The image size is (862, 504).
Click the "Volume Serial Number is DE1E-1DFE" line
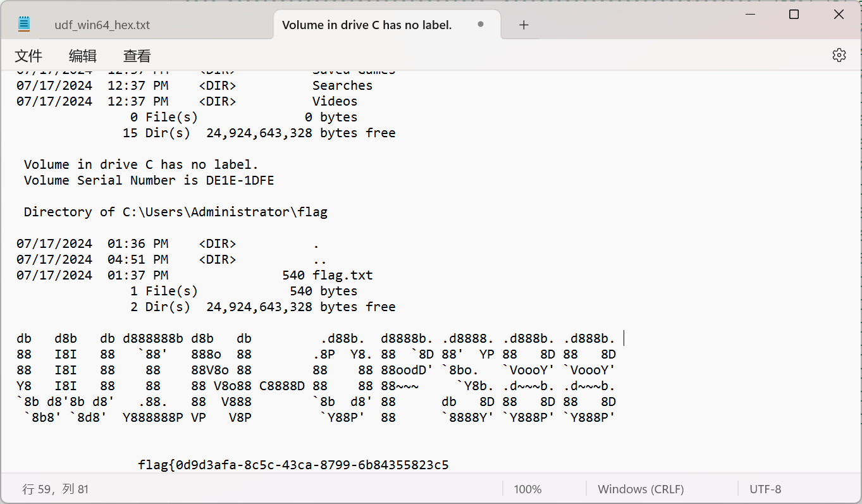149,180
